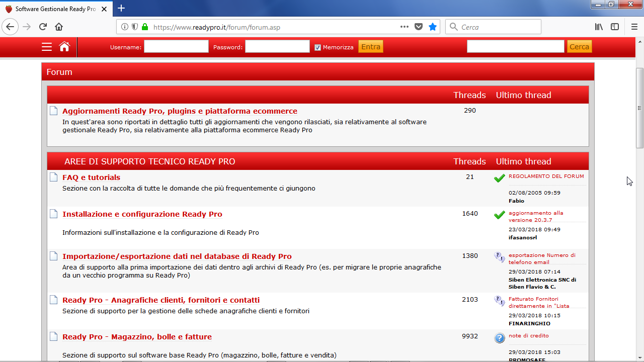This screenshot has width=644, height=362.
Task: Click green checkmark next to aggiornamento alla versione
Action: [x=499, y=215]
